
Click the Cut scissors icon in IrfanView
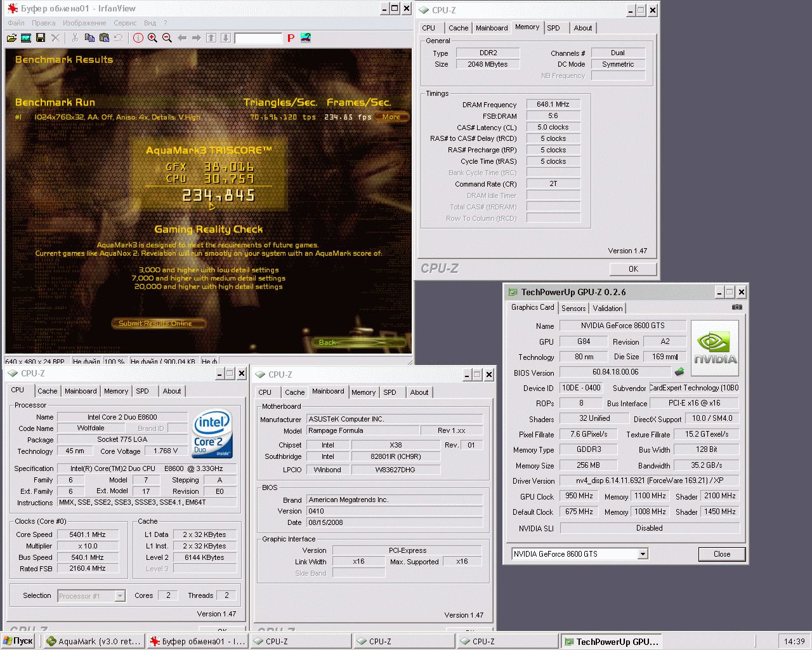(75, 38)
